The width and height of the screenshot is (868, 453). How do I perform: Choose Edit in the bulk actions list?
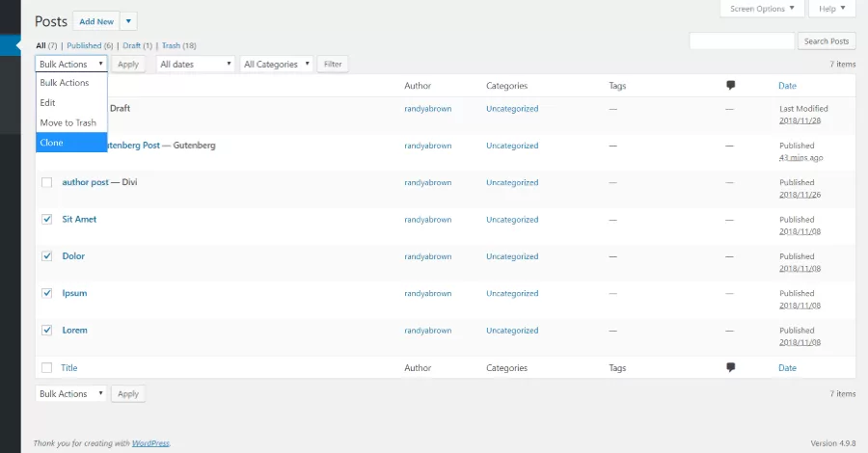click(x=71, y=102)
